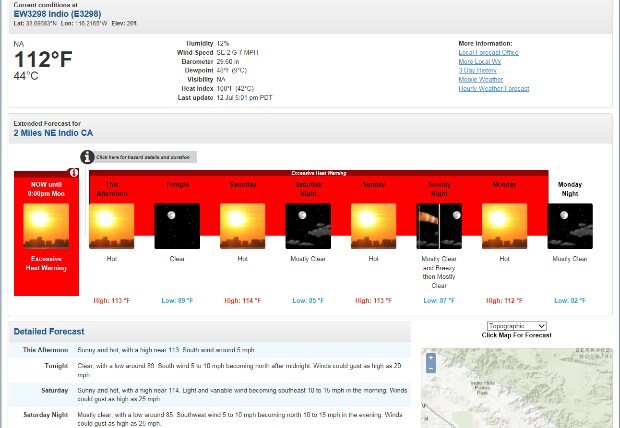Open the Mobile Weather link

(x=481, y=80)
